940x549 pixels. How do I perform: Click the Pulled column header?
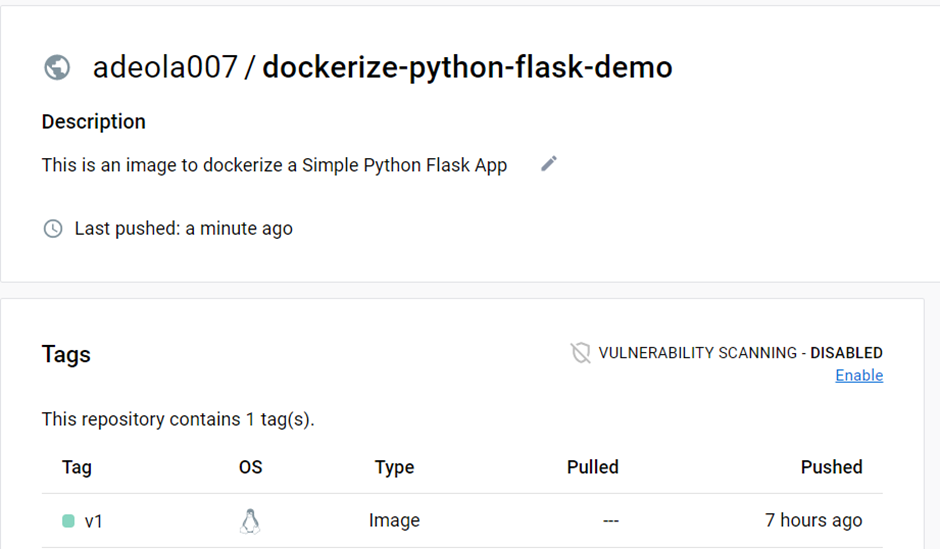(x=592, y=467)
